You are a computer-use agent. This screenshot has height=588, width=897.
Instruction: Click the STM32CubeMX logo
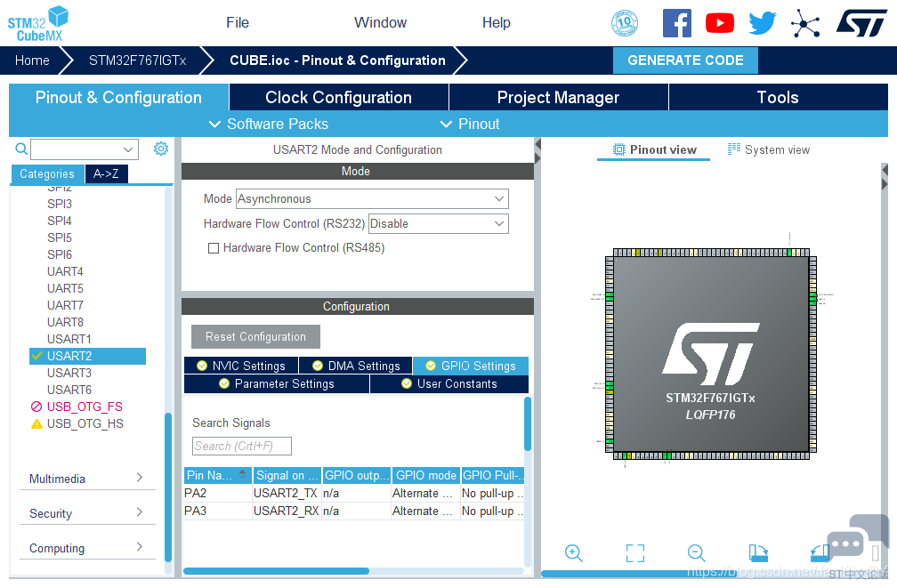point(37,23)
